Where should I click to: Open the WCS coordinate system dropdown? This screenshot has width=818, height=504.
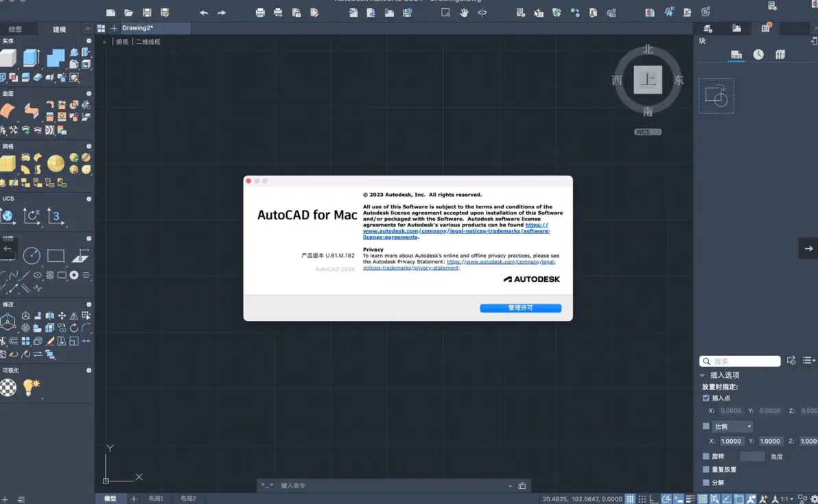click(647, 132)
